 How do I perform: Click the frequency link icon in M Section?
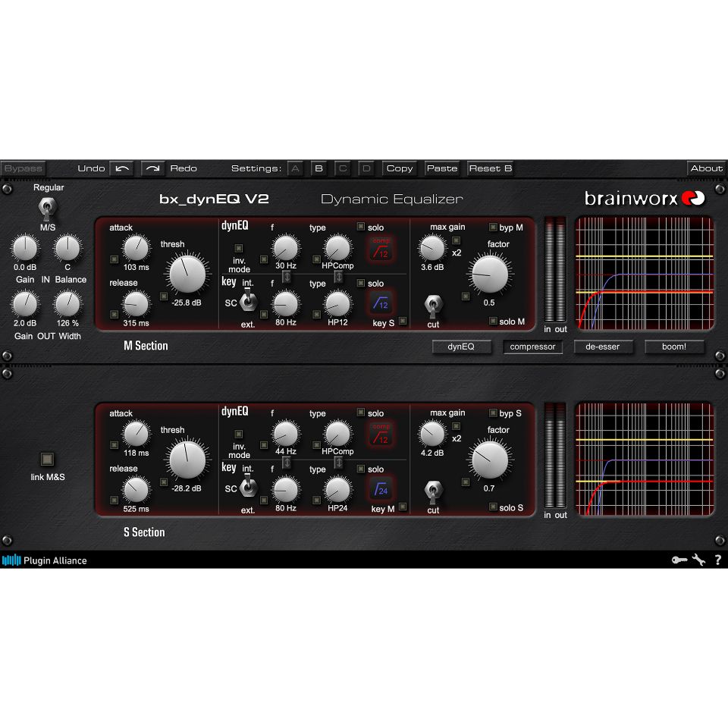pyautogui.click(x=287, y=277)
